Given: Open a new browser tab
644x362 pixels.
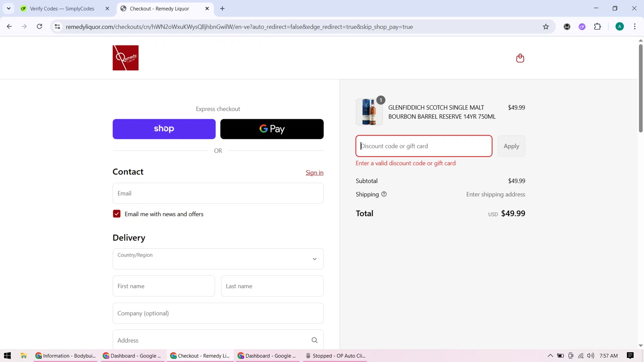Looking at the screenshot, I should coord(222,9).
